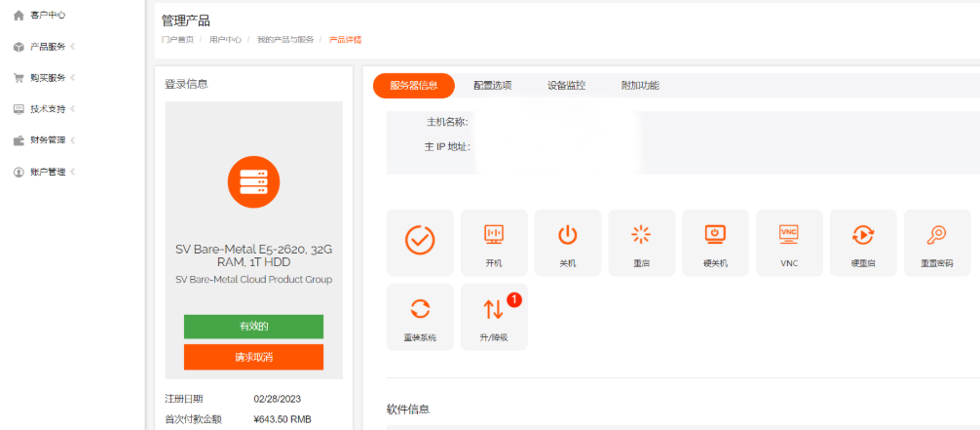Click the 登录信息 panel heading
The image size is (980, 430).
[186, 84]
